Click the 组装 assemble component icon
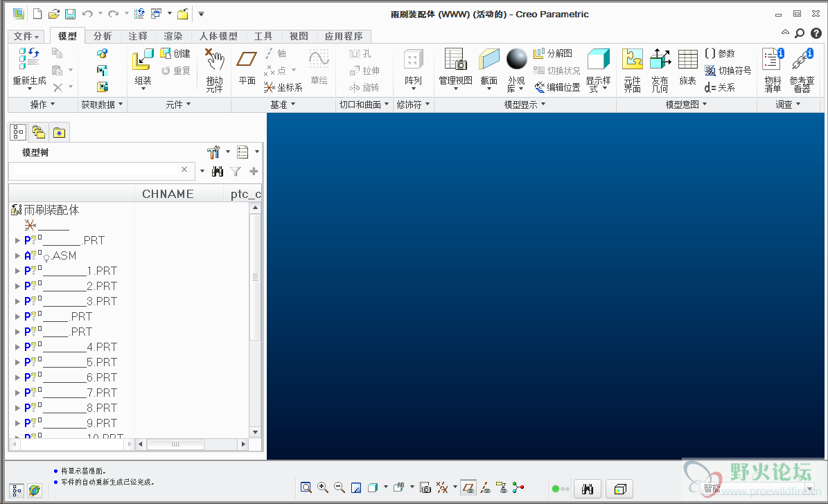The image size is (828, 504). coord(143,59)
